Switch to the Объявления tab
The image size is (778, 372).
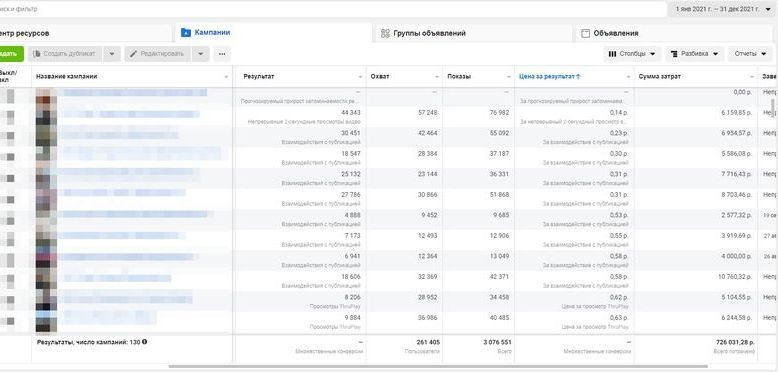click(673, 33)
